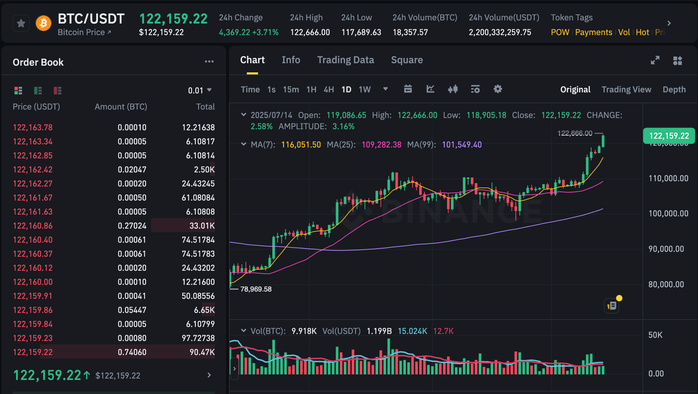The width and height of the screenshot is (698, 394).
Task: Select the Time interval option
Action: [x=250, y=89]
